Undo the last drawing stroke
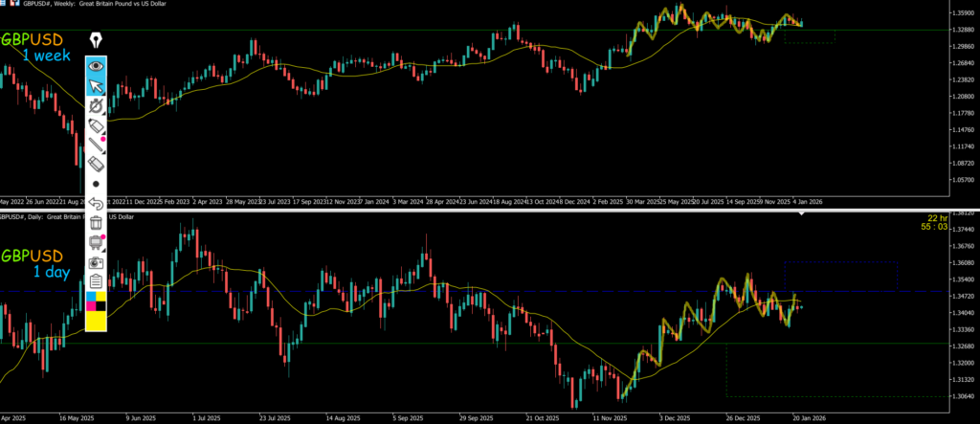 (x=96, y=203)
